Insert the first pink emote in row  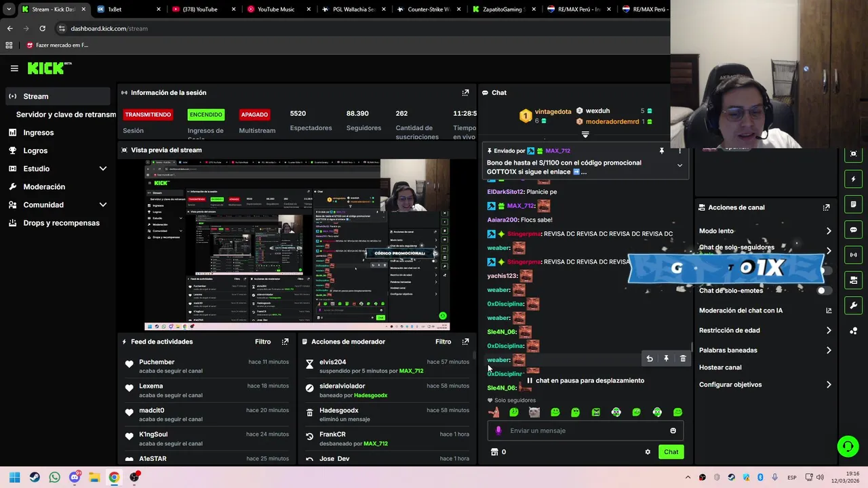coord(494,412)
